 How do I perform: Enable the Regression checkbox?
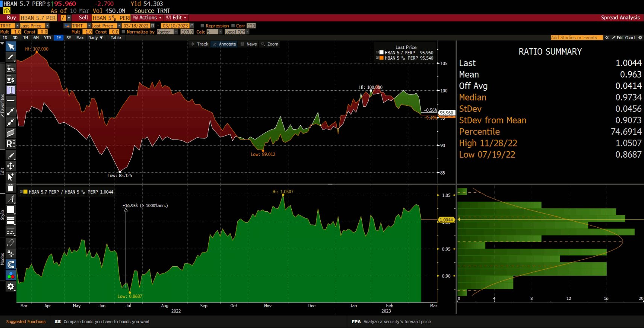coord(202,26)
